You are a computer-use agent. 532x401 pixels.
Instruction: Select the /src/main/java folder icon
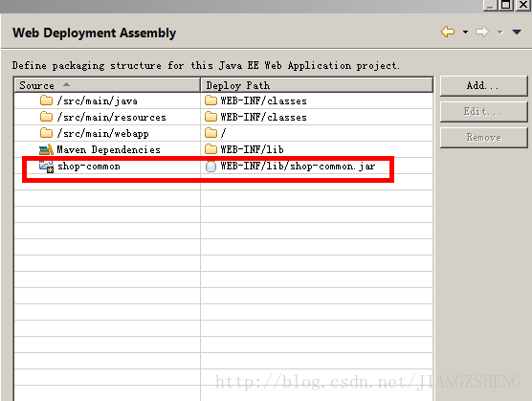46,100
